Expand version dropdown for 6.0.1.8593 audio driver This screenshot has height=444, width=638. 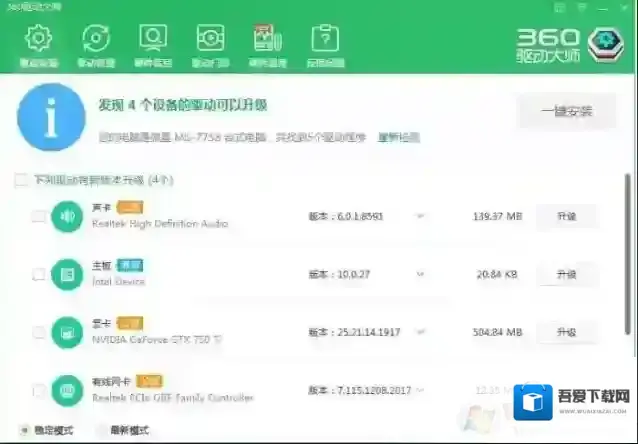pos(420,216)
